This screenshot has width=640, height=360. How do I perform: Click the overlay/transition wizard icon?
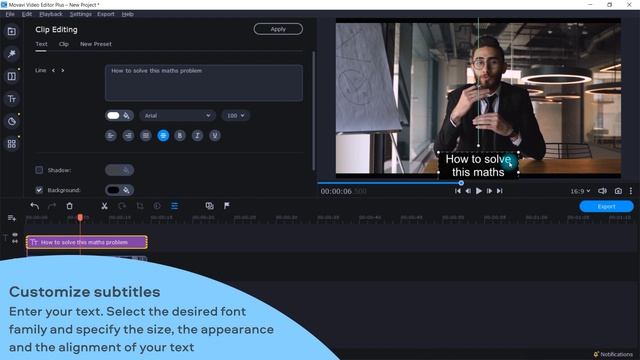(209, 206)
